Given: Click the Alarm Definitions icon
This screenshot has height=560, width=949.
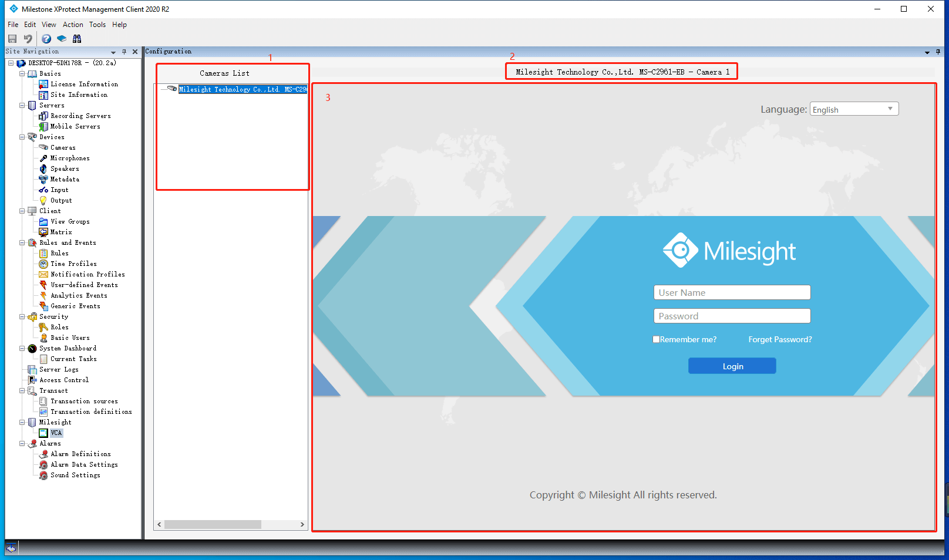Looking at the screenshot, I should coord(43,454).
